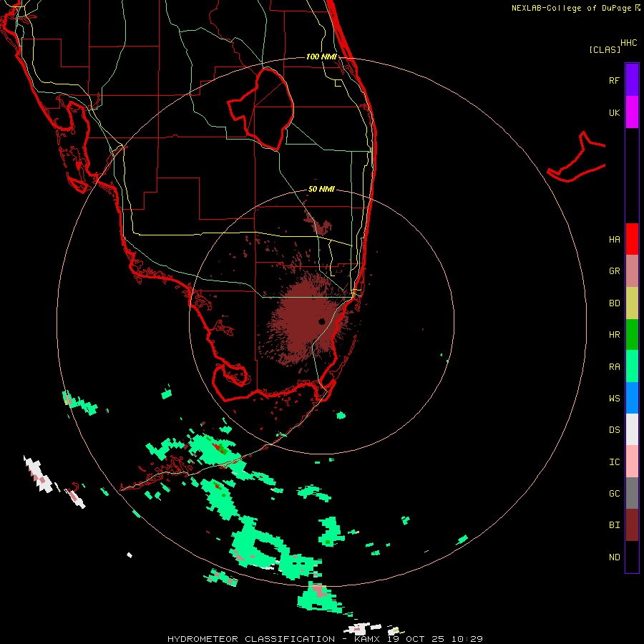This screenshot has height=644, width=644.
Task: Click the Bahamas island outline at right
Action: click(x=576, y=157)
